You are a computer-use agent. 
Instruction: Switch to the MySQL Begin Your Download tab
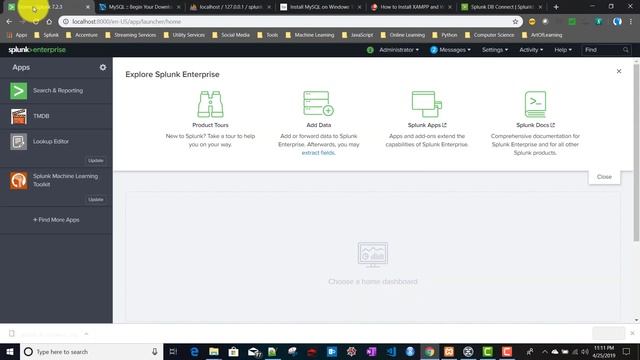coord(140,7)
